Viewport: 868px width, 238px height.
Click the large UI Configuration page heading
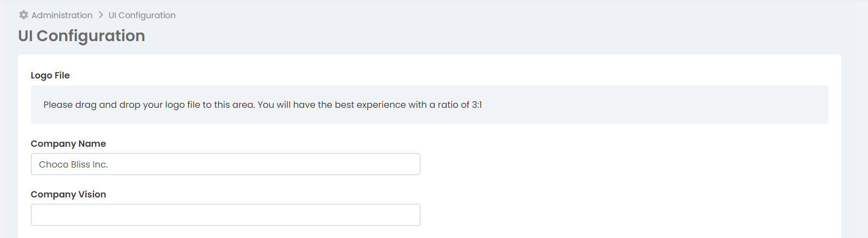[x=82, y=36]
